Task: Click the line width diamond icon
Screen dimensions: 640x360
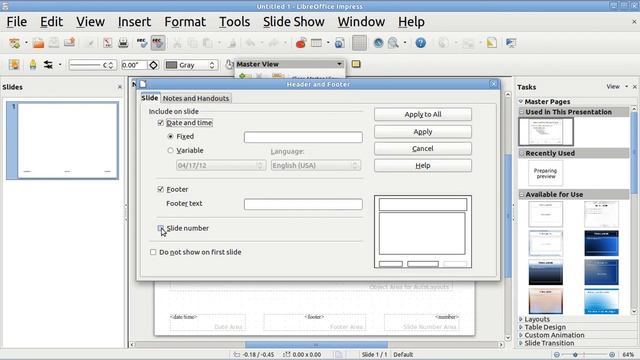Action: point(153,65)
